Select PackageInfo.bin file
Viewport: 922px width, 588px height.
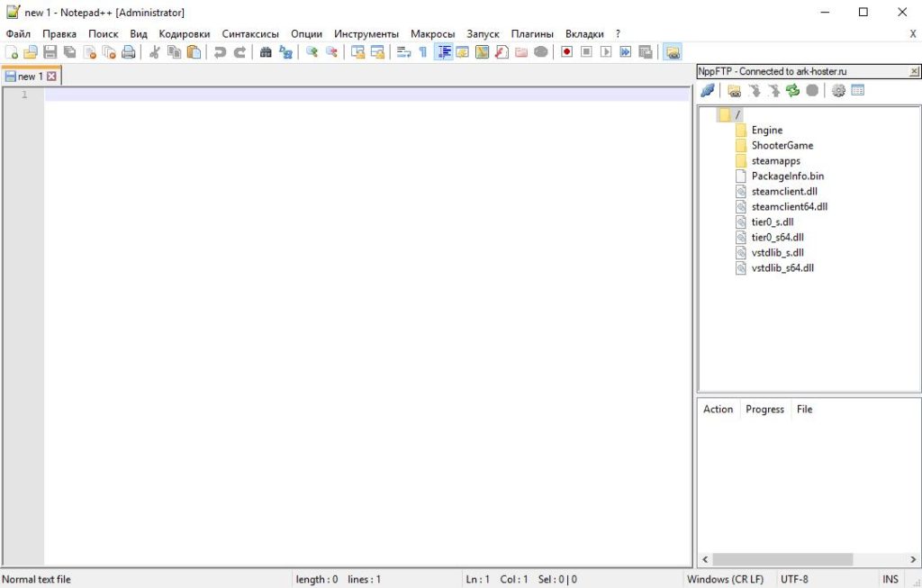(x=787, y=176)
